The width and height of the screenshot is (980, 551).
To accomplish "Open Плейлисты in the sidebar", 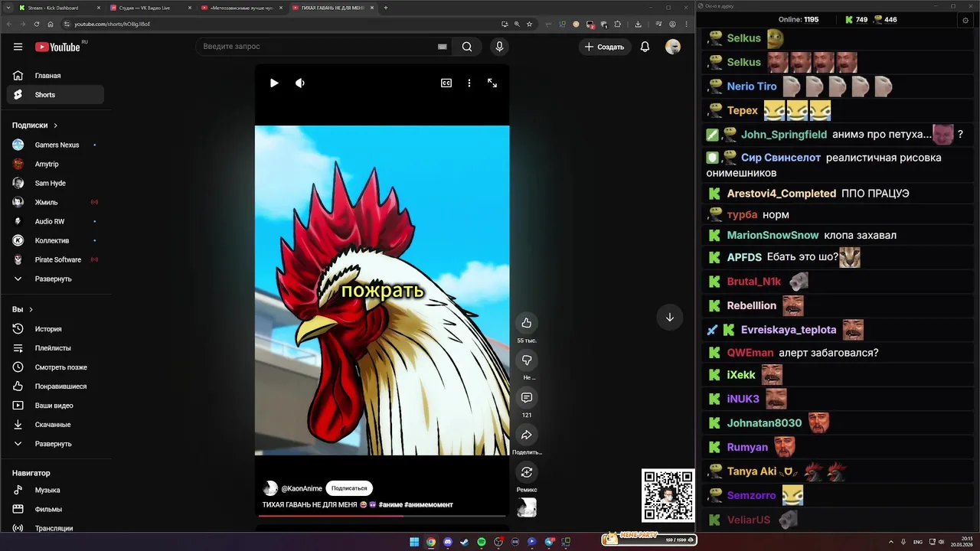I will pos(55,348).
